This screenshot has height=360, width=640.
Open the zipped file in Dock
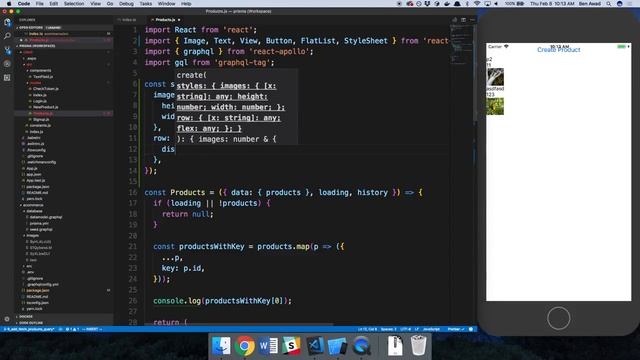click(x=395, y=346)
